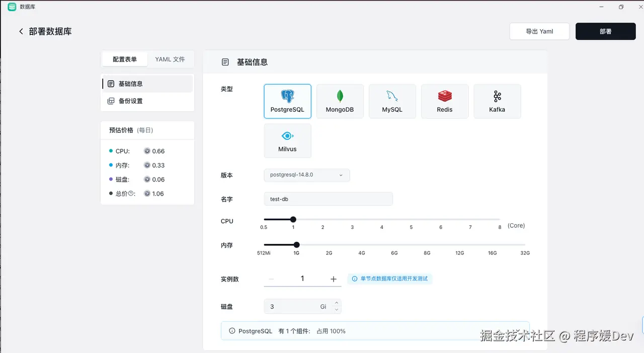Restore the window using title bar button

coord(621,7)
